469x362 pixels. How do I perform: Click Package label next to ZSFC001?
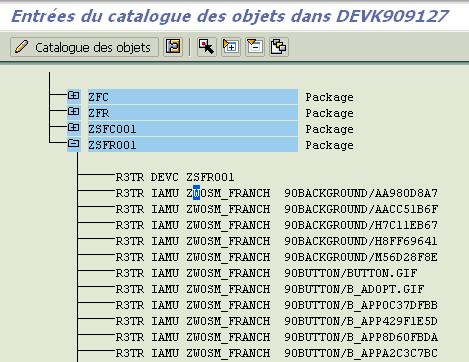pos(329,129)
